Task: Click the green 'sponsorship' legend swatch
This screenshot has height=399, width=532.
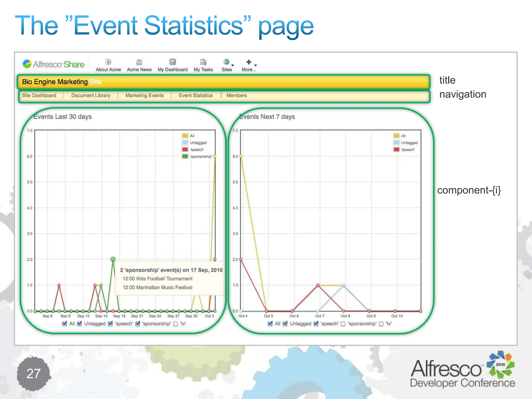Action: (x=185, y=156)
